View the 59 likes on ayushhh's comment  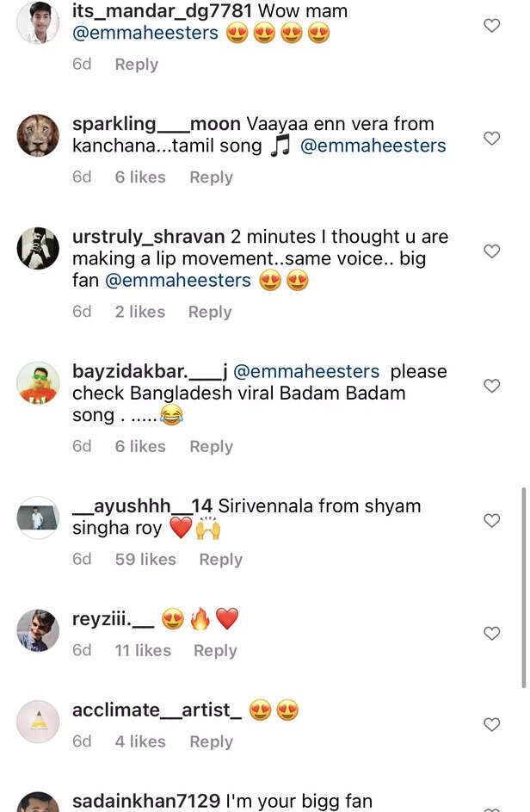click(x=145, y=559)
